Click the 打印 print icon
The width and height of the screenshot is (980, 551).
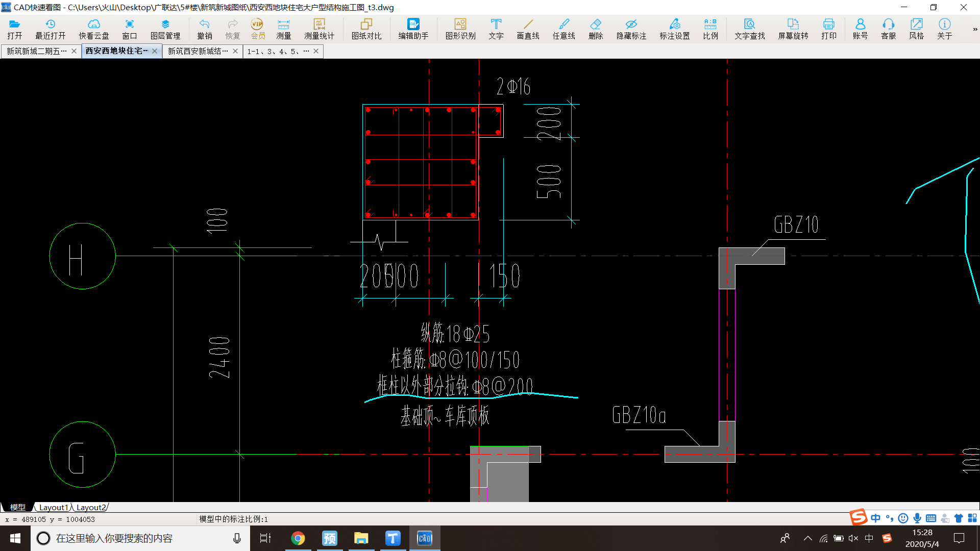[x=829, y=29]
